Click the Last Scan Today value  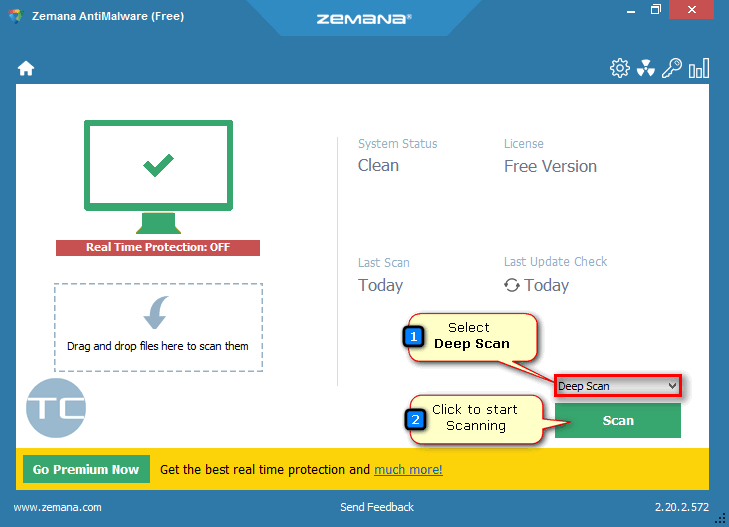(380, 285)
